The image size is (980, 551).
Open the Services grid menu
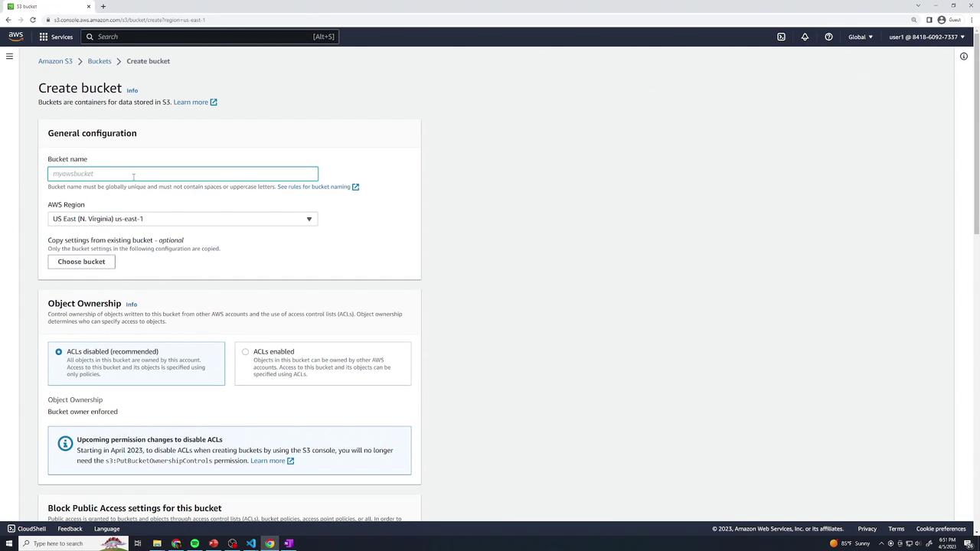tap(44, 37)
